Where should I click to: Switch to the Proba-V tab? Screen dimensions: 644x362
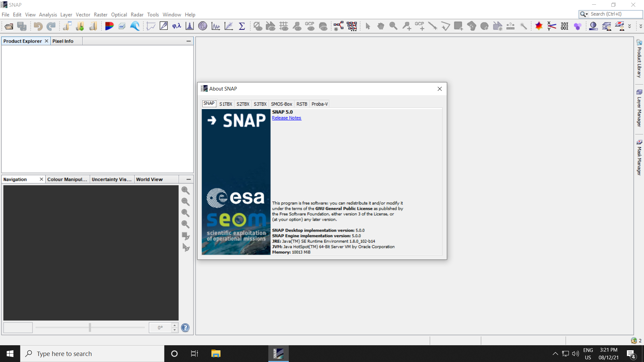tap(320, 104)
